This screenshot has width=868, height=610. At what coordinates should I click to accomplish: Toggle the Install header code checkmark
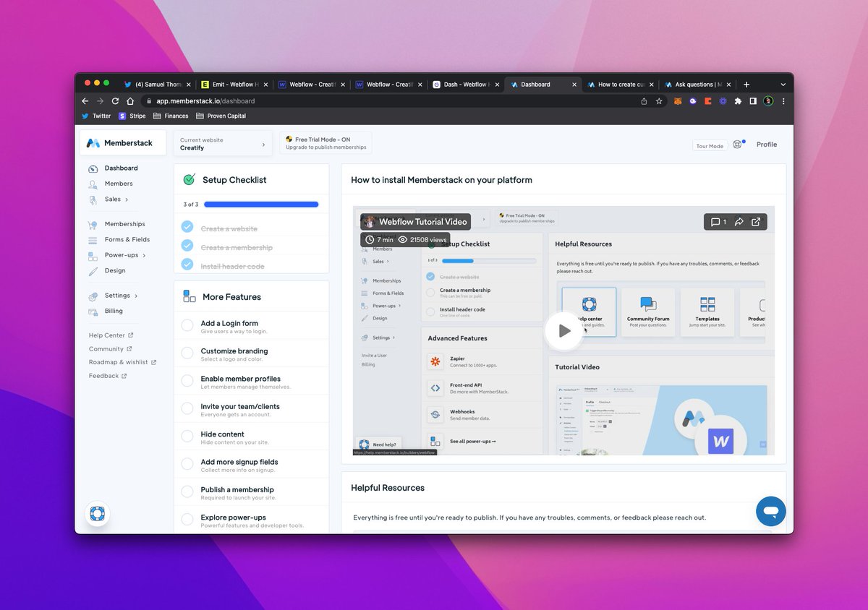(x=187, y=265)
